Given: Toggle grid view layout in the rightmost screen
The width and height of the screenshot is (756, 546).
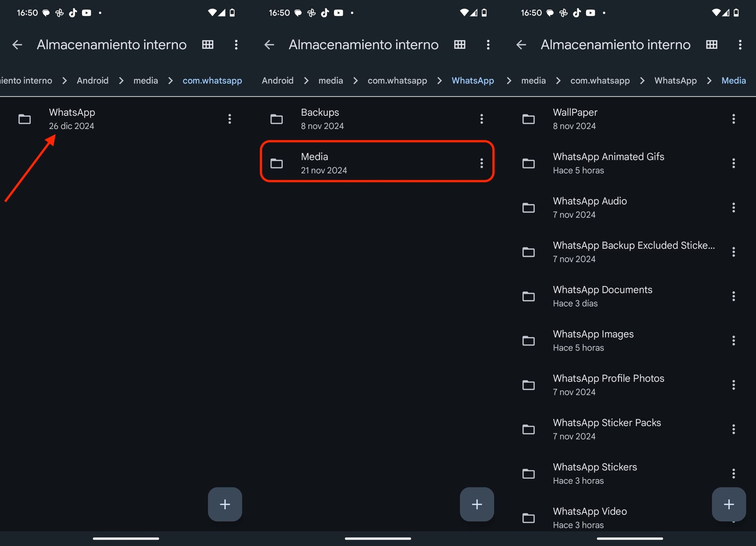Looking at the screenshot, I should pos(712,45).
